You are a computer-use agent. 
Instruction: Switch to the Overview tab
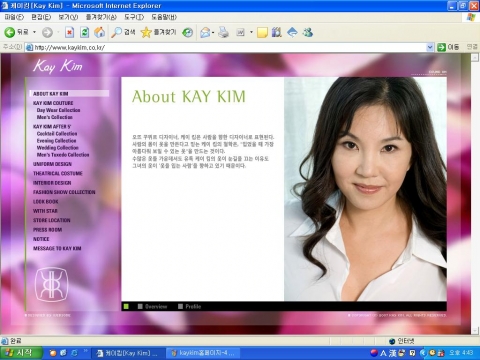click(x=153, y=306)
